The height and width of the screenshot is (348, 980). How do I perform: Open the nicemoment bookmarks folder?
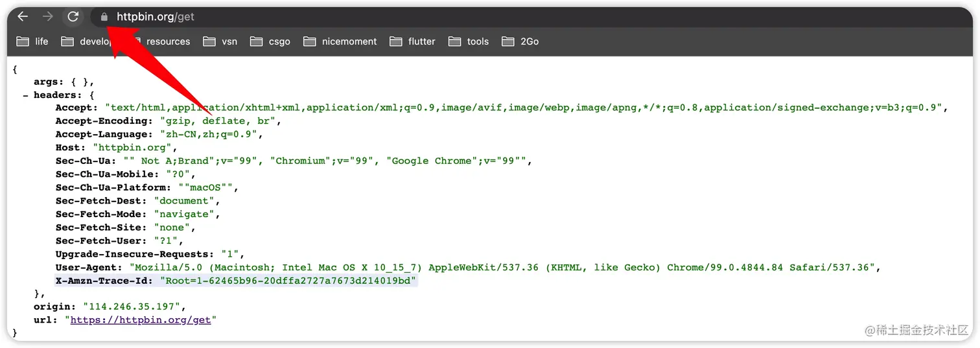tap(340, 41)
